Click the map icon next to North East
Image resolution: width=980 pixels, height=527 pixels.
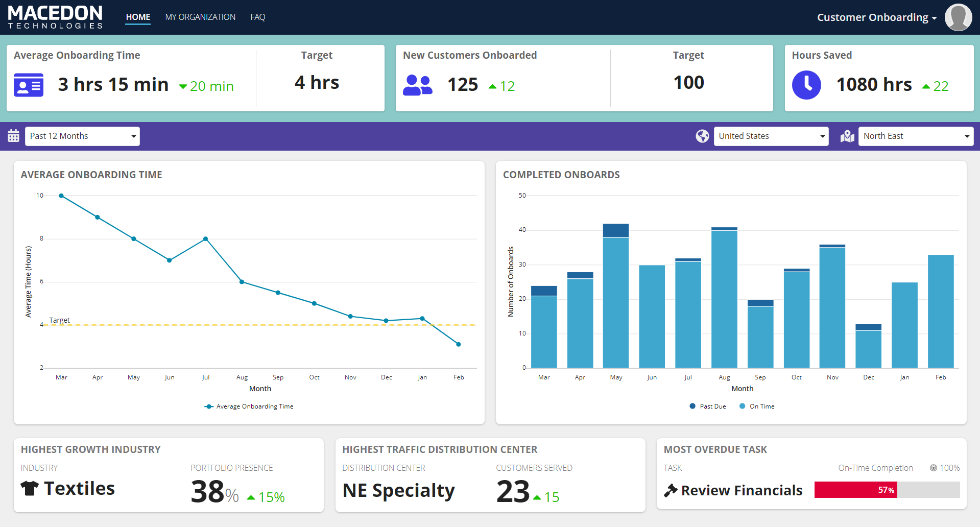(x=847, y=136)
